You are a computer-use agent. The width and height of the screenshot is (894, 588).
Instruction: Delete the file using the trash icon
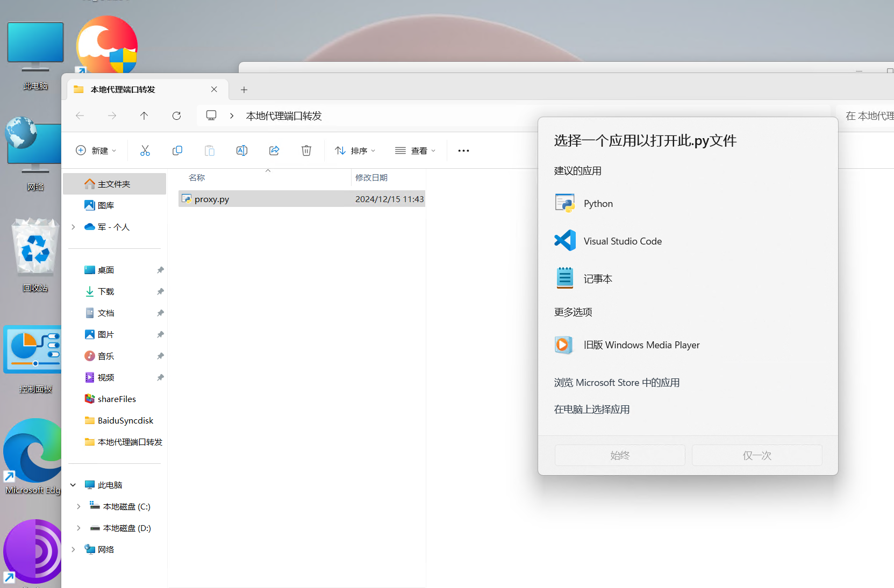tap(306, 150)
